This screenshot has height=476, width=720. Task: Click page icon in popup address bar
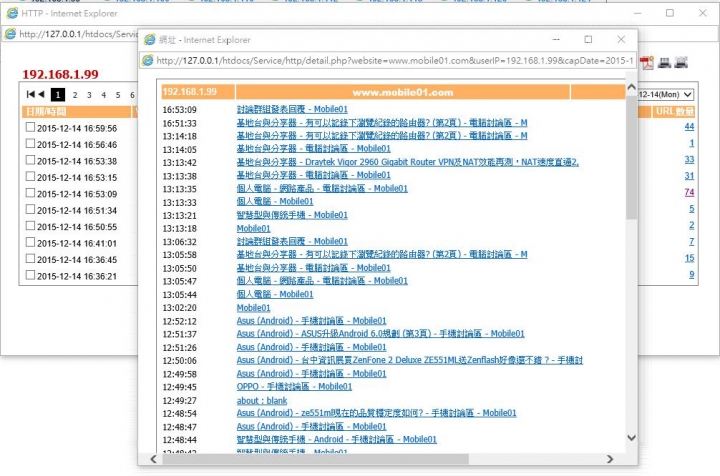[147, 60]
